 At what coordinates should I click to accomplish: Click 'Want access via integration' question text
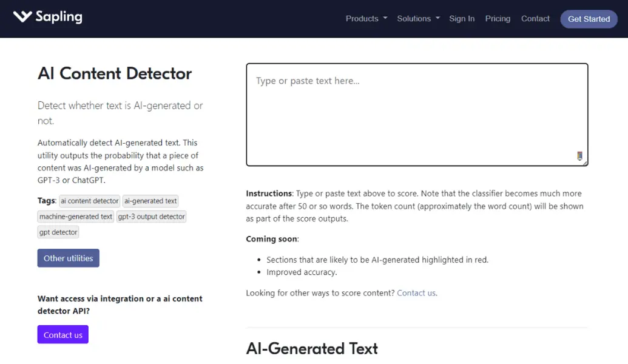120,305
